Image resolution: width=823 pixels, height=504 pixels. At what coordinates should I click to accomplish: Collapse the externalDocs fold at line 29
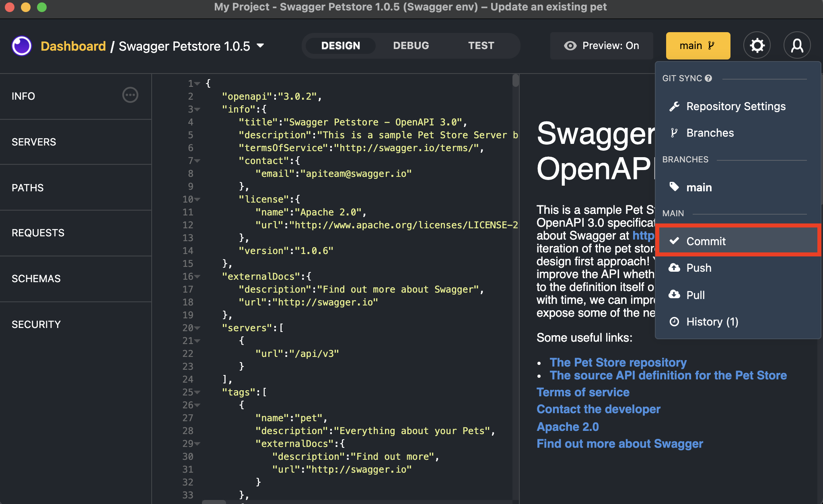pos(197,444)
